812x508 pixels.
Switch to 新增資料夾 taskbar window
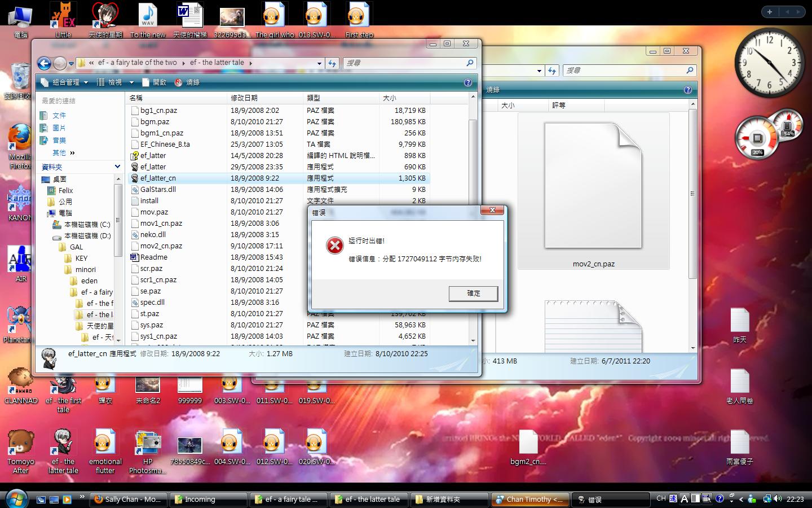click(449, 500)
